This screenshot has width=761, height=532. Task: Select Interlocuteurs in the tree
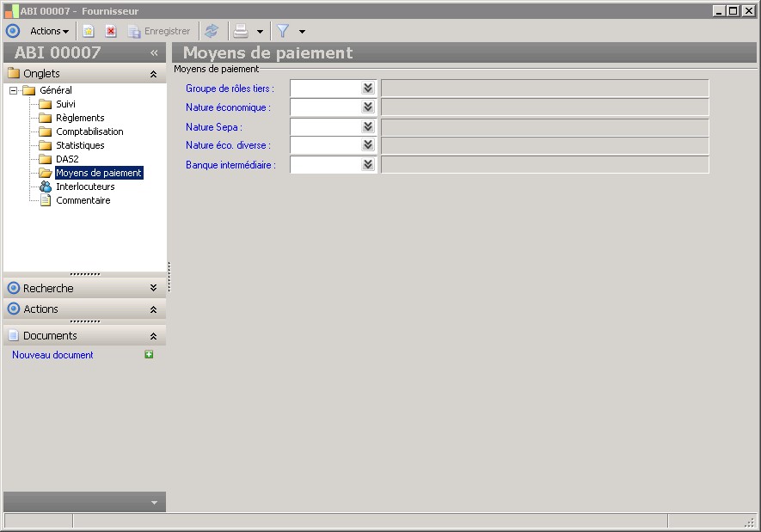tap(85, 187)
